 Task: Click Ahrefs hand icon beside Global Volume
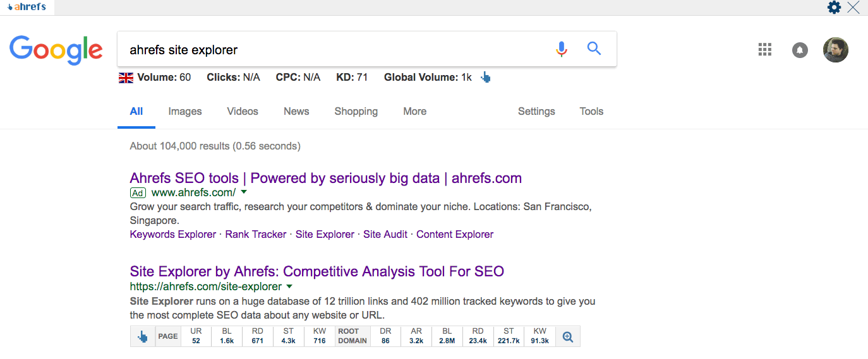pyautogui.click(x=485, y=78)
